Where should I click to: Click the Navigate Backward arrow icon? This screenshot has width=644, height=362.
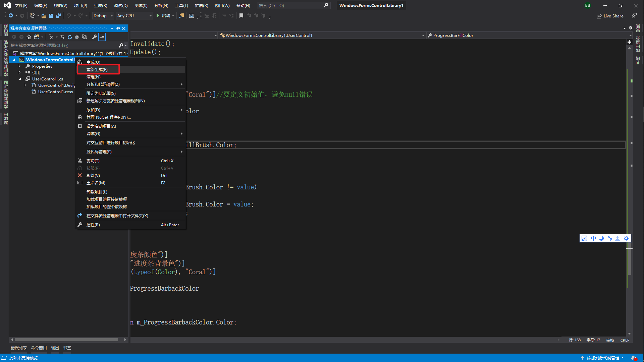point(11,16)
